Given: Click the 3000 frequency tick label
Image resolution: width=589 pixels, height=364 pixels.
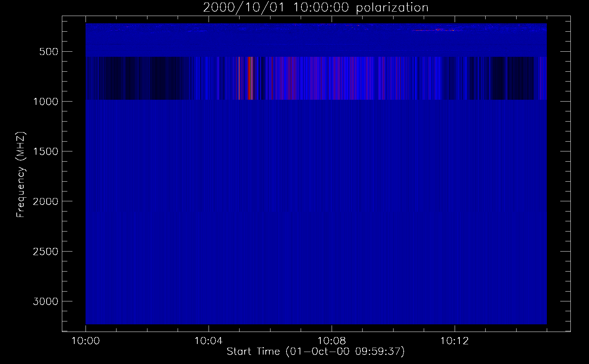Looking at the screenshot, I should click(x=46, y=301).
